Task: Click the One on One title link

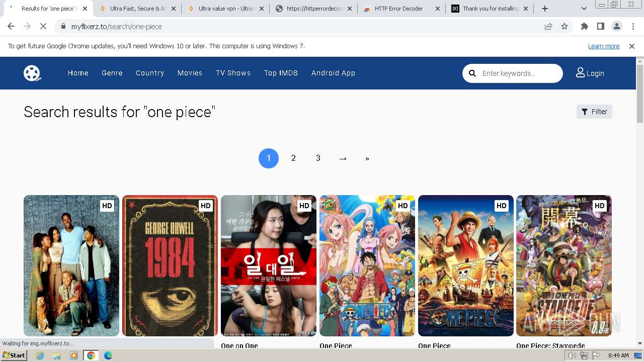Action: pos(239,345)
